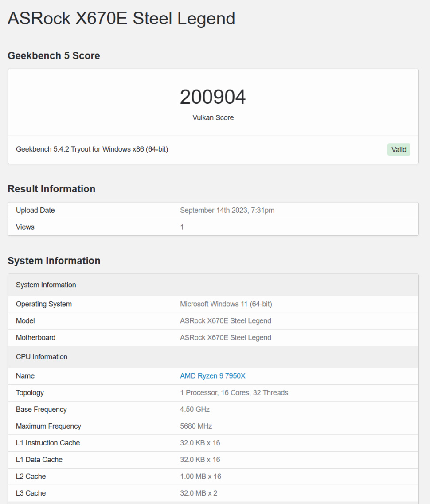Click the L3 Cache row label
Image resolution: width=430 pixels, height=504 pixels.
point(31,493)
